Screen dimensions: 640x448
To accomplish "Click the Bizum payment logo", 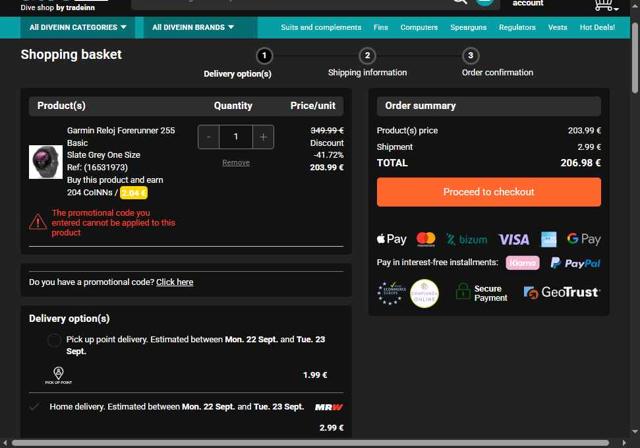I will (x=467, y=240).
